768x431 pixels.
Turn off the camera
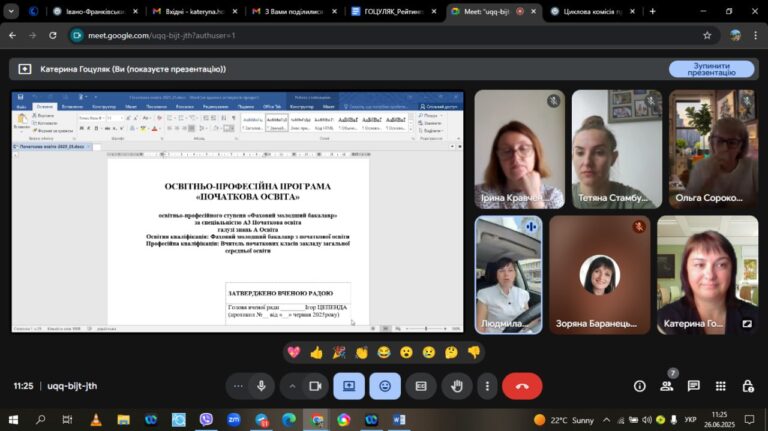[315, 386]
